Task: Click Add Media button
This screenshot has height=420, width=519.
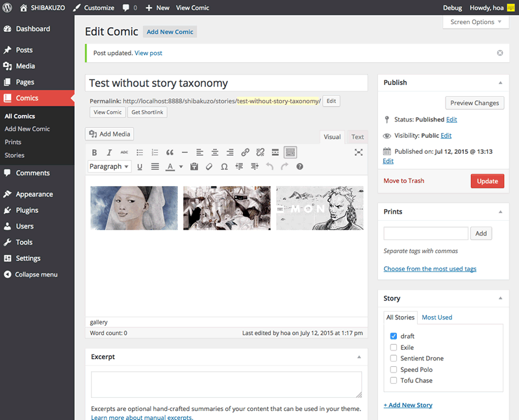Action: 110,134
